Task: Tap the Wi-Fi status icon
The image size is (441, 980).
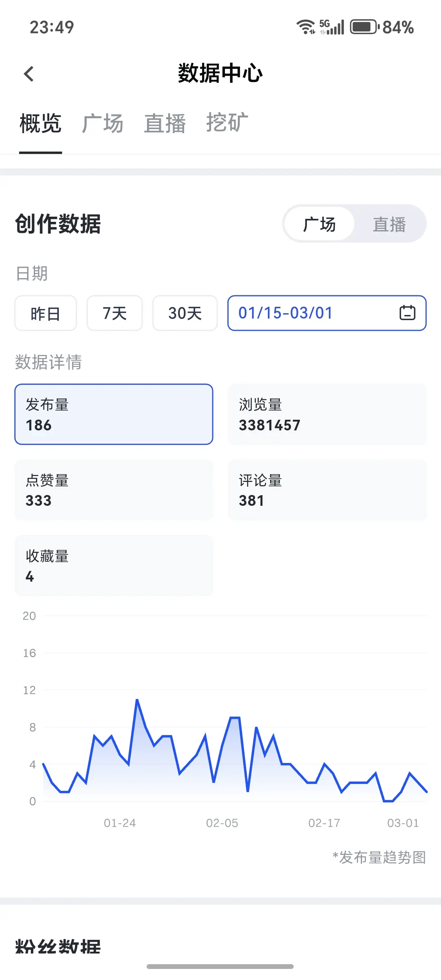Action: pyautogui.click(x=306, y=27)
